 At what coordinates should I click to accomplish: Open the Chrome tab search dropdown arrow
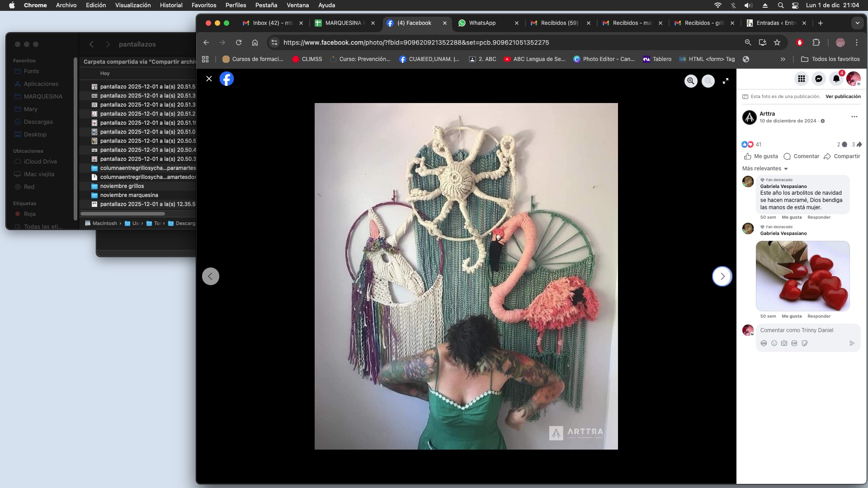(x=857, y=23)
